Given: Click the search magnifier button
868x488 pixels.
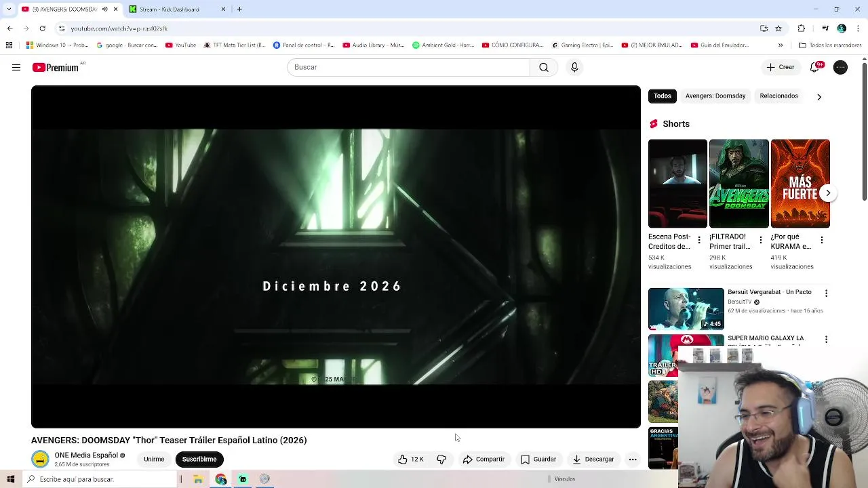Looking at the screenshot, I should pyautogui.click(x=544, y=67).
